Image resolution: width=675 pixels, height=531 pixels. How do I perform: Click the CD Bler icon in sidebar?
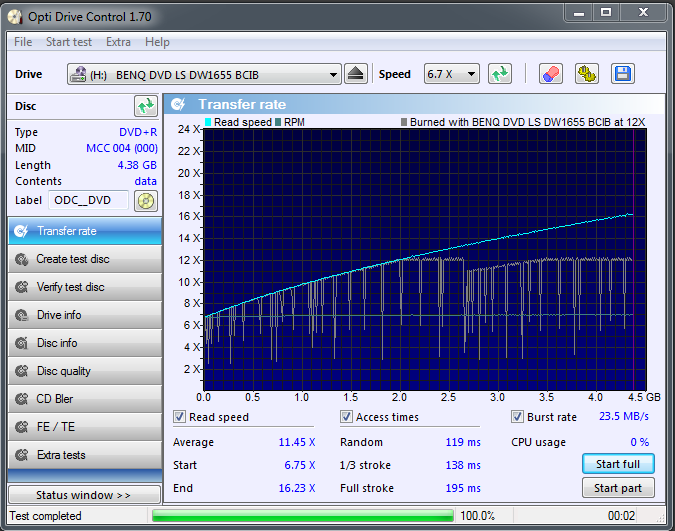(x=22, y=399)
